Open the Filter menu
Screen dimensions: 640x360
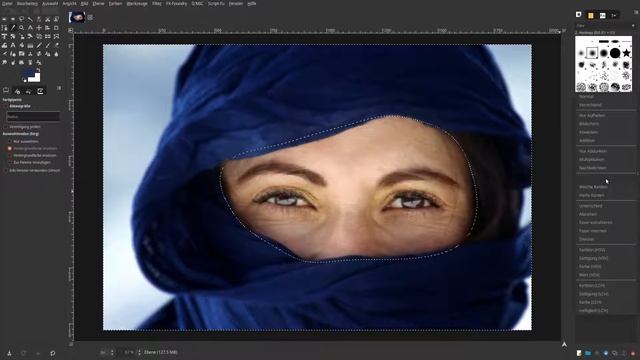[x=157, y=3]
